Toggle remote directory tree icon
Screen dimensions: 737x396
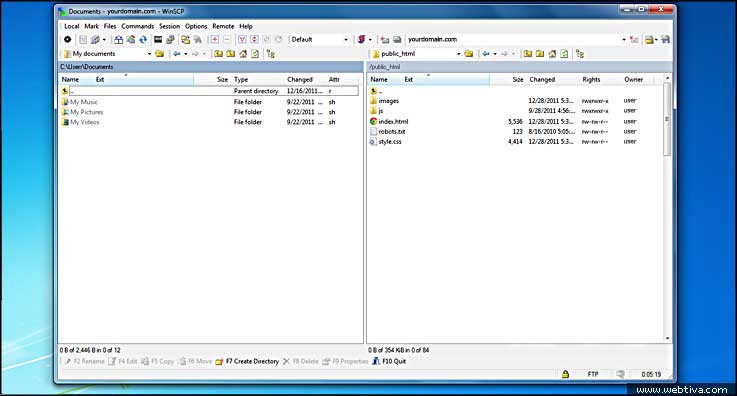(580, 54)
